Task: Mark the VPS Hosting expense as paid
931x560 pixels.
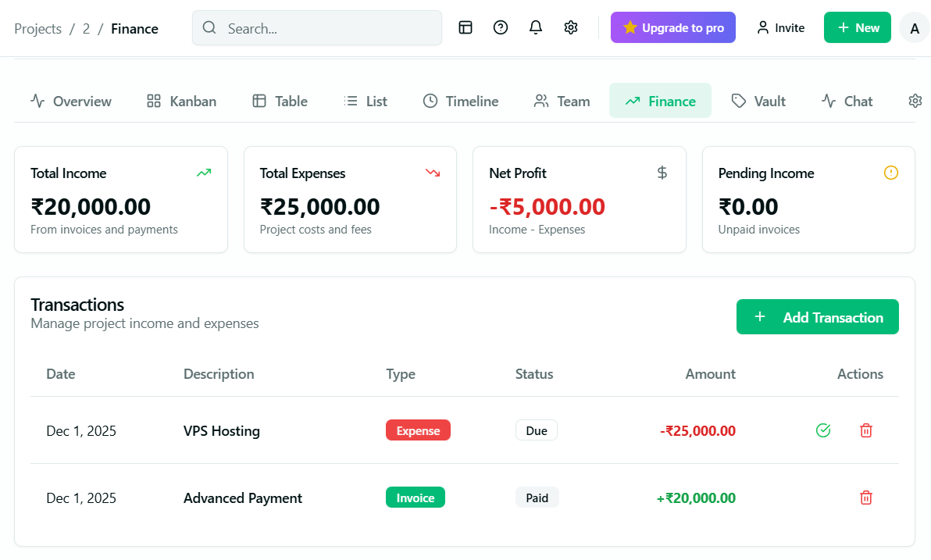Action: click(x=823, y=430)
